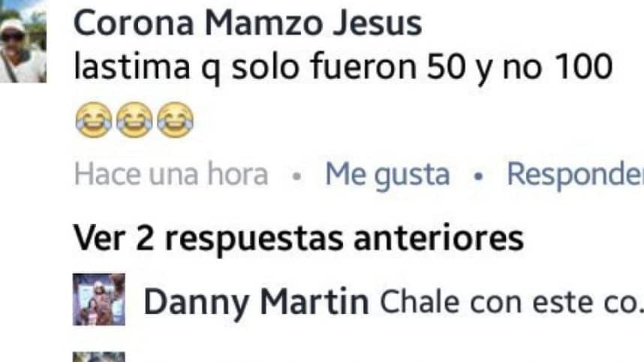Reply using the 'Responder' link

(575, 175)
